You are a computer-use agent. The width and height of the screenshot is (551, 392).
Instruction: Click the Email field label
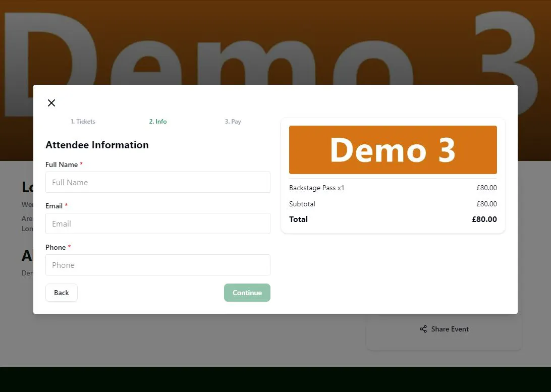point(54,206)
